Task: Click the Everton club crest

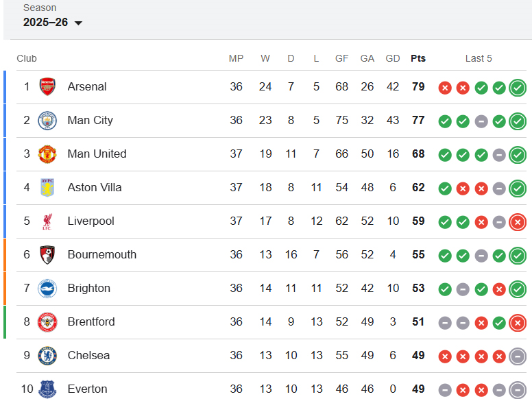Action: click(47, 389)
